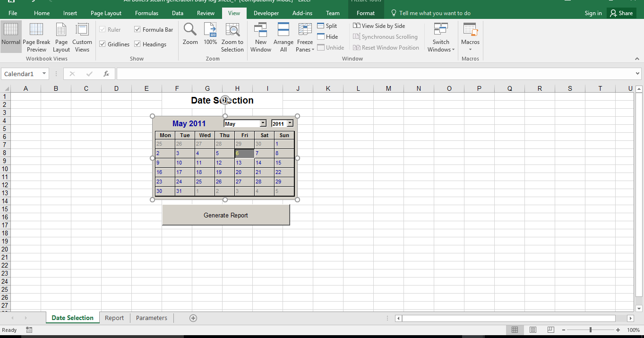Viewport: 644px width, 338px height.
Task: Open the Developer ribbon tab
Action: 266,13
